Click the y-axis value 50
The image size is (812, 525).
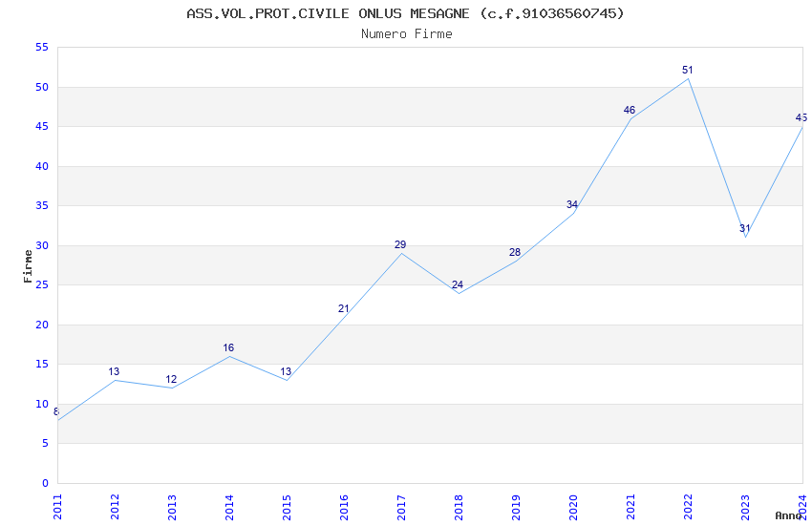[x=42, y=87]
